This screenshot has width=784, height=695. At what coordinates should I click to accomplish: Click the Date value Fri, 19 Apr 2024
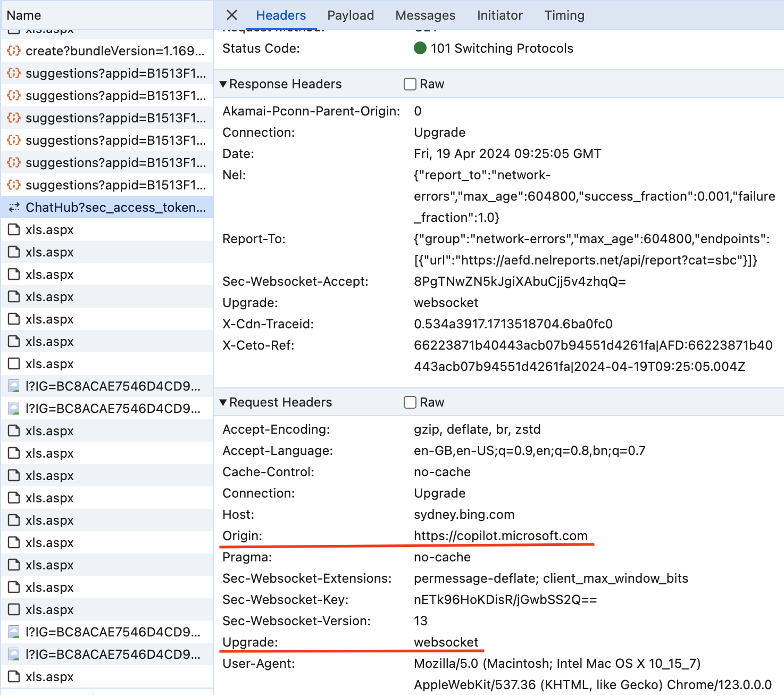[x=507, y=154]
